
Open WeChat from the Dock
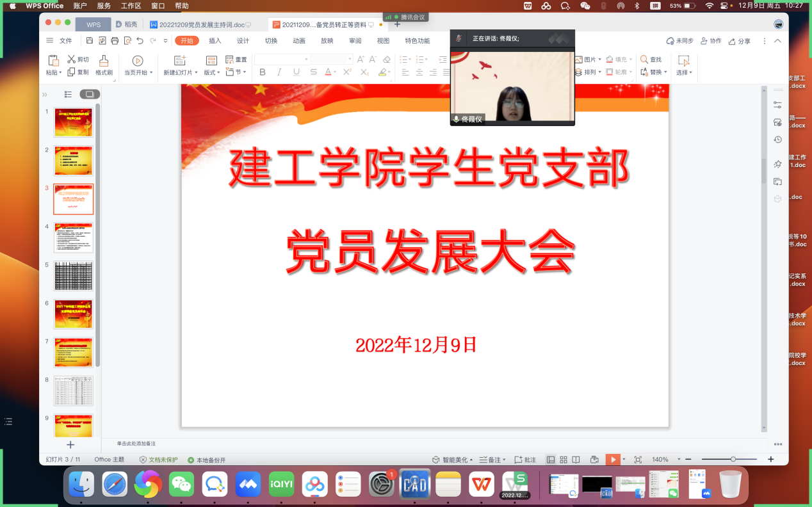click(x=181, y=485)
